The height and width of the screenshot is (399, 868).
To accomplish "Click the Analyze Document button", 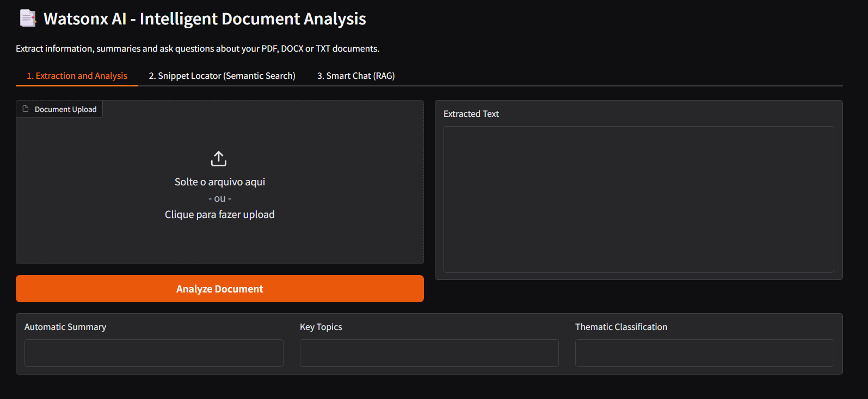I will tap(220, 289).
